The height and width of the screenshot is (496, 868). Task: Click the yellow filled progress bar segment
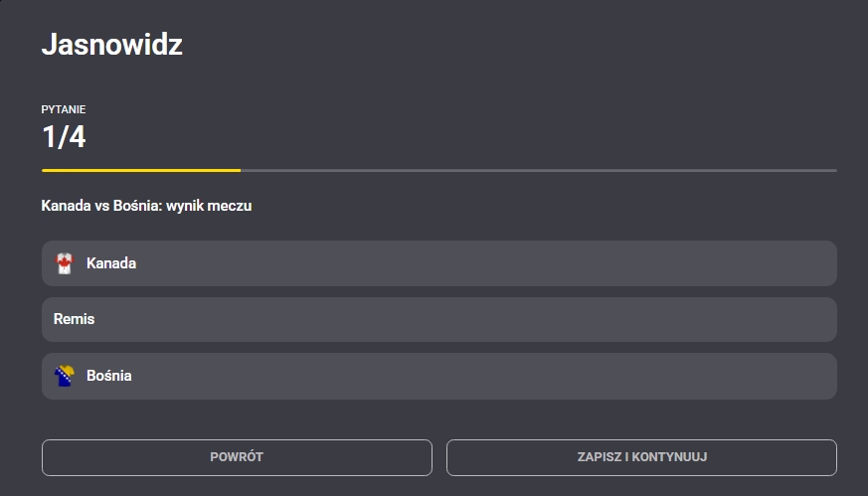tap(141, 171)
